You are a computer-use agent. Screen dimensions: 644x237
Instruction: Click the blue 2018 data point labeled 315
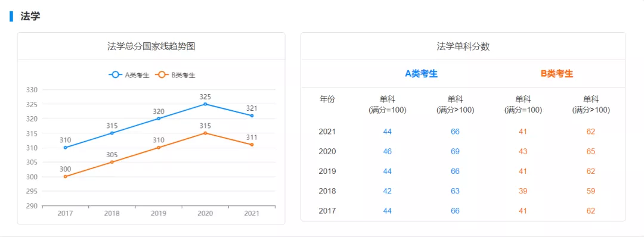click(x=112, y=133)
